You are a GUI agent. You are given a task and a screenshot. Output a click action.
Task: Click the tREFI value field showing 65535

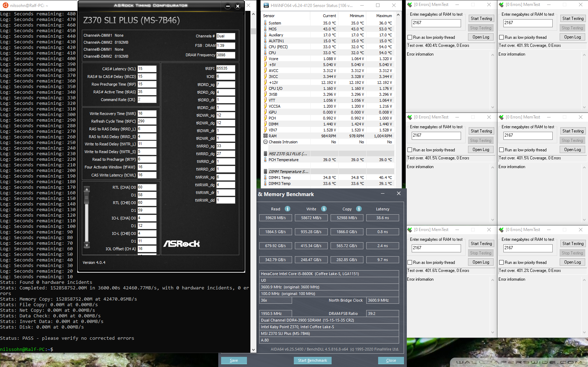pos(226,69)
